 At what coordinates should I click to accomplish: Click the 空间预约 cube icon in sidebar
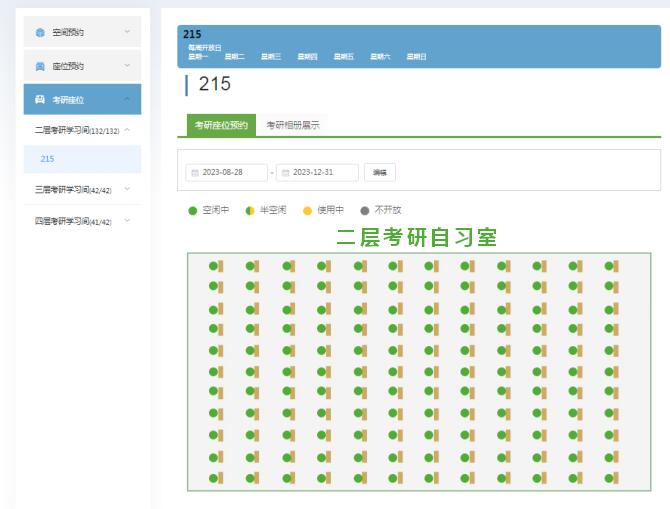(x=40, y=32)
